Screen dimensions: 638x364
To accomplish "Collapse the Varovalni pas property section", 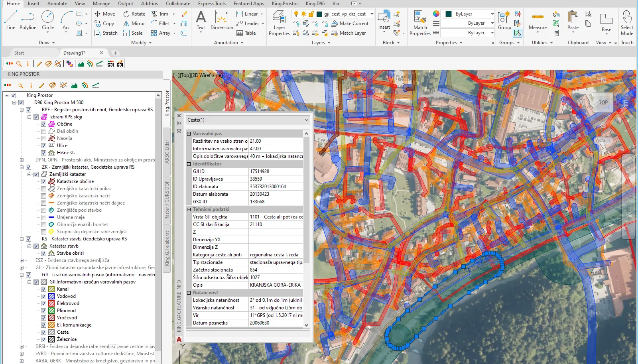I will (x=189, y=134).
